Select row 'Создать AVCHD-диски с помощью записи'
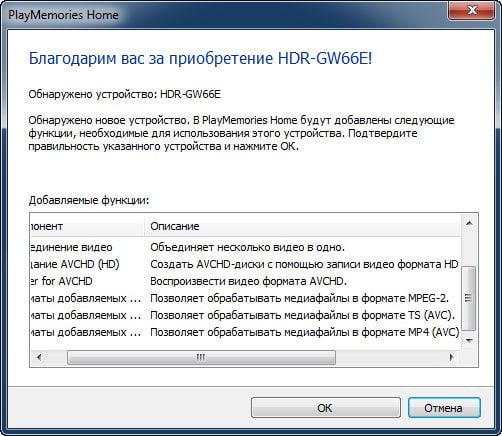This screenshot has height=436, width=502. pyautogui.click(x=245, y=264)
